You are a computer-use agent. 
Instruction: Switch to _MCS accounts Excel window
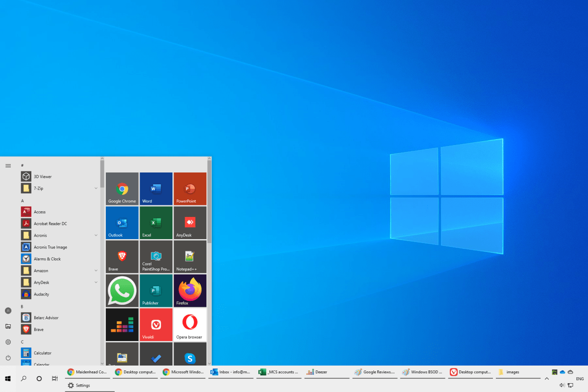tap(278, 372)
